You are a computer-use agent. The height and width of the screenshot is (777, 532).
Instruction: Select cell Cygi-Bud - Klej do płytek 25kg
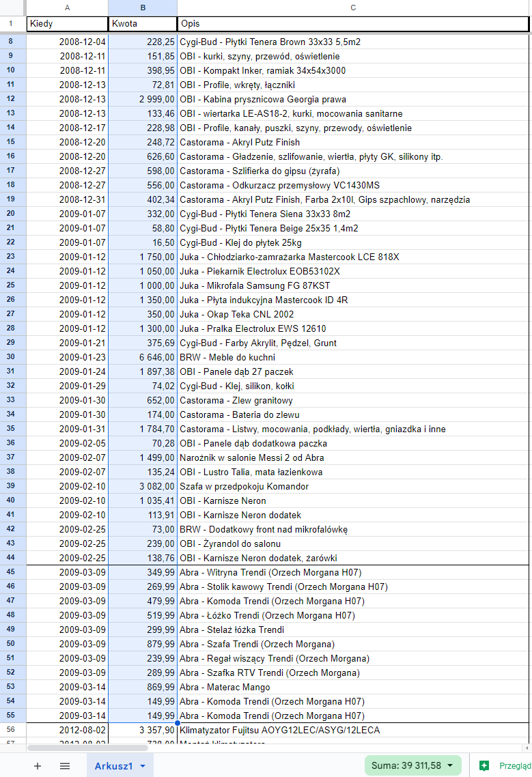click(x=353, y=243)
